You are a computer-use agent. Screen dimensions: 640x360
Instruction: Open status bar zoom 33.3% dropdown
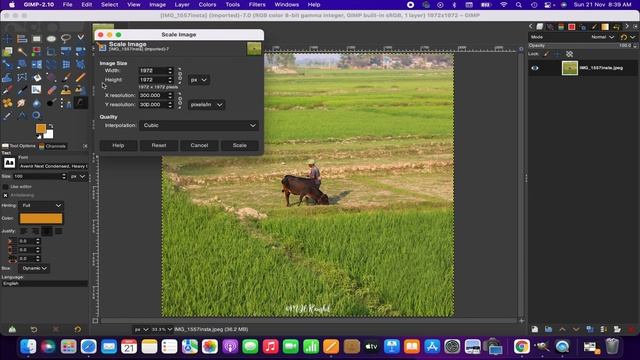(162, 329)
